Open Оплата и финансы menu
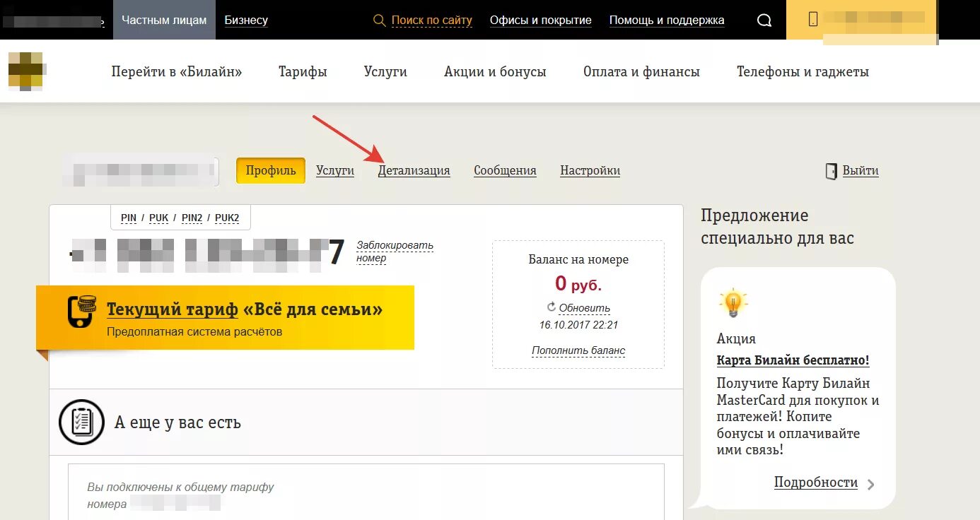This screenshot has height=520, width=980. pyautogui.click(x=641, y=71)
